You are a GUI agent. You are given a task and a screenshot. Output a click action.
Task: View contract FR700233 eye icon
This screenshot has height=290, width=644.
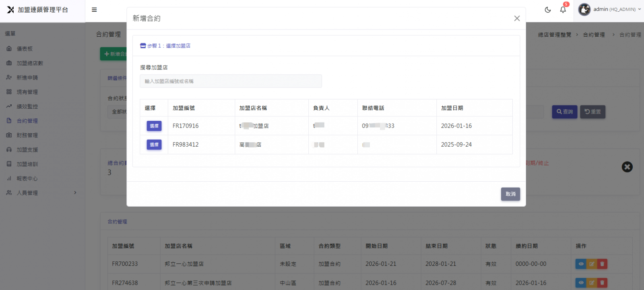581,264
